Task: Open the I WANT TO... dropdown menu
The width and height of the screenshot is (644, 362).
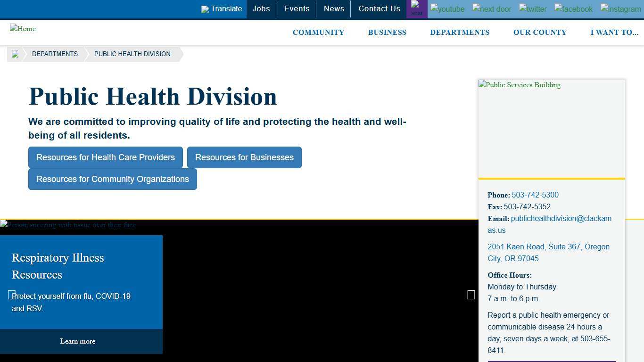Action: click(614, 32)
